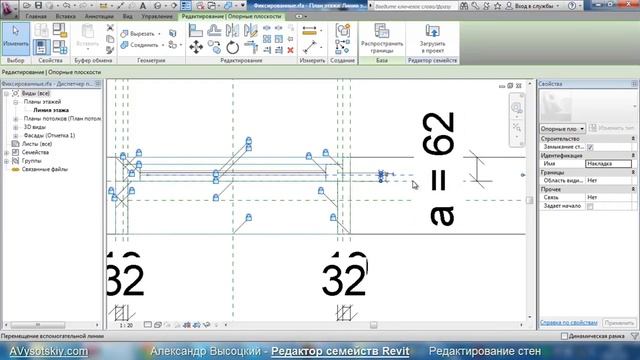Click the Properties palette icon in Свойства panel
This screenshot has width=640, height=360.
(x=41, y=47)
